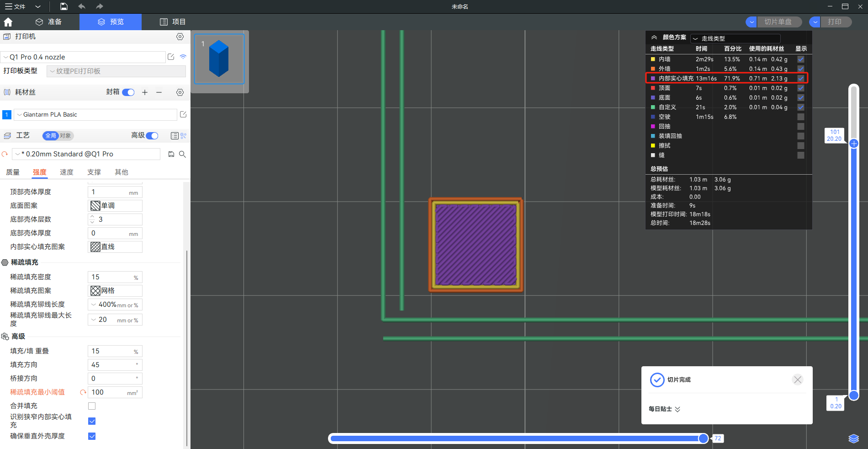Toggle the 高级 advanced mode switch
Image resolution: width=868 pixels, height=449 pixels.
tap(152, 136)
